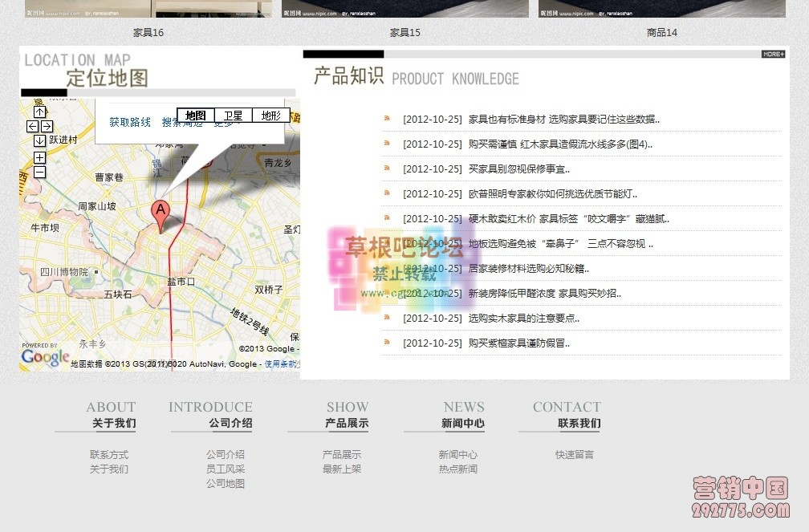
Task: Click the RSS icon beside the first news entry
Action: pyautogui.click(x=387, y=118)
